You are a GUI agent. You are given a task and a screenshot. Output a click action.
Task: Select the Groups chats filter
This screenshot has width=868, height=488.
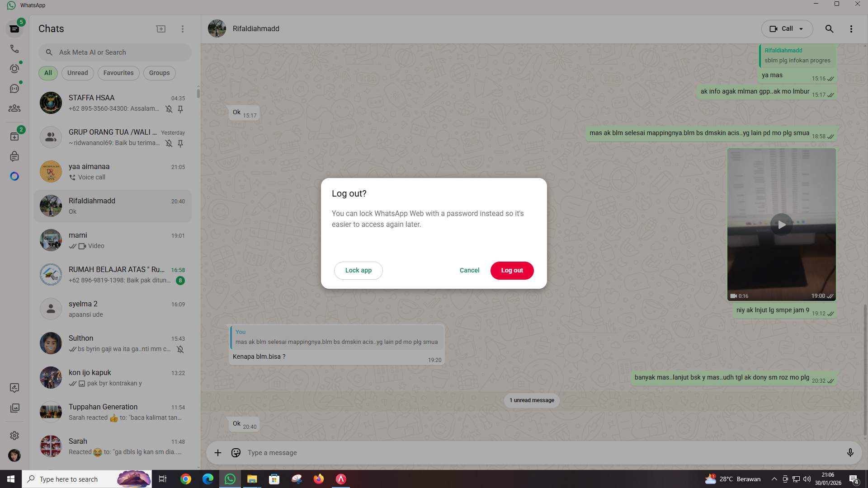tap(159, 73)
